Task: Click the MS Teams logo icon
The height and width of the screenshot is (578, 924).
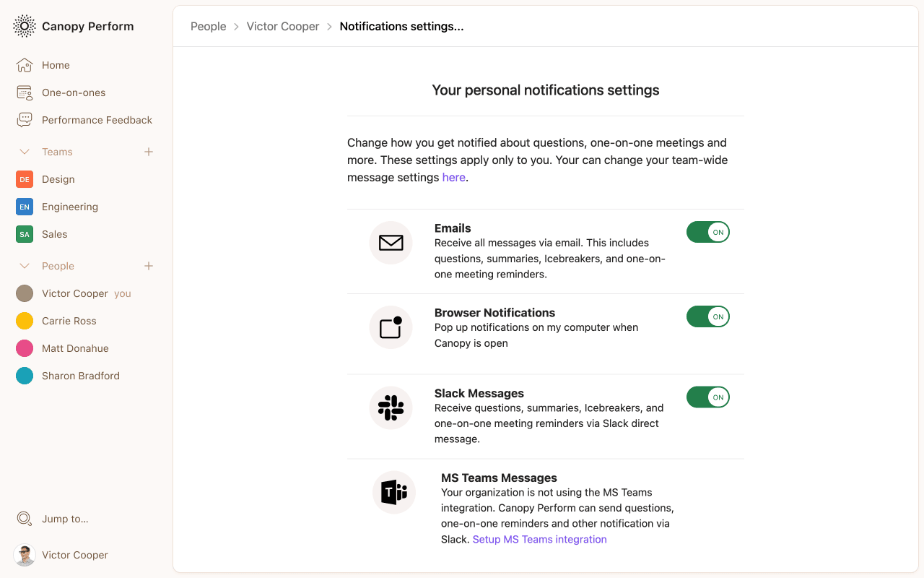Action: click(x=394, y=493)
